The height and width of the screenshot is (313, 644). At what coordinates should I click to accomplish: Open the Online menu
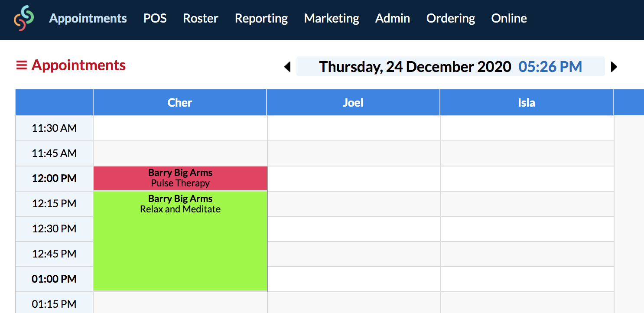click(x=509, y=18)
